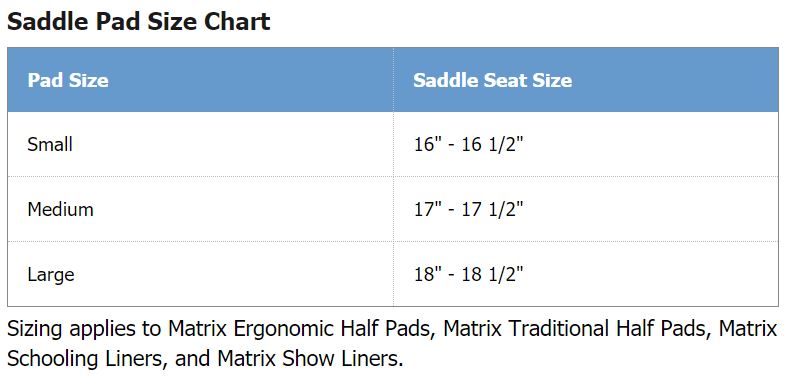
Task: Select the 18" - 18 1/2" seat size cell
Action: coord(586,274)
